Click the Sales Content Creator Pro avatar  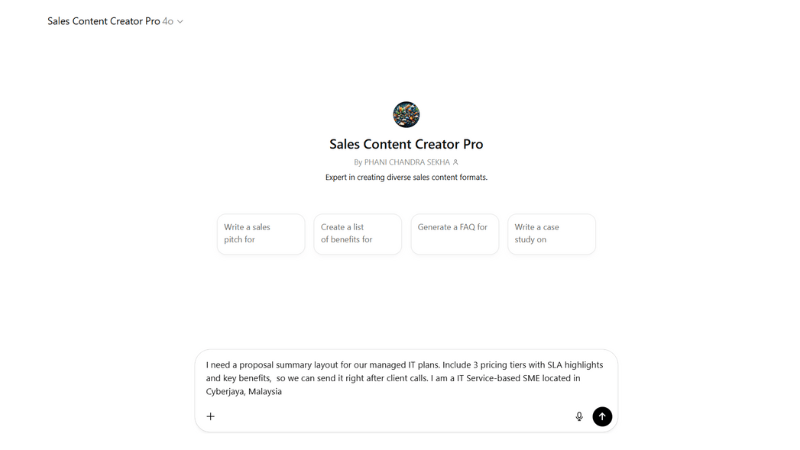tap(406, 114)
